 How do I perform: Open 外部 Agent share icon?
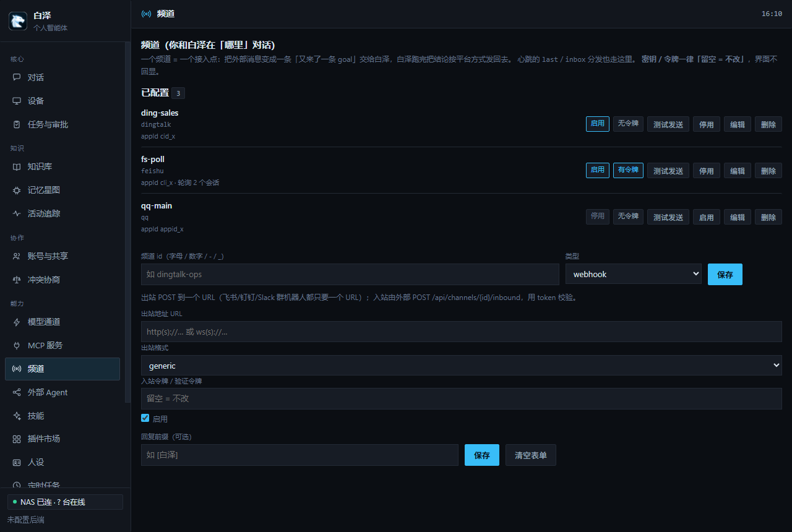[17, 392]
